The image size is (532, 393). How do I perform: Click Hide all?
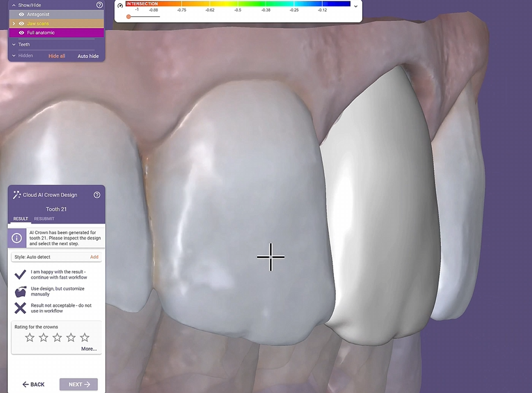(57, 56)
